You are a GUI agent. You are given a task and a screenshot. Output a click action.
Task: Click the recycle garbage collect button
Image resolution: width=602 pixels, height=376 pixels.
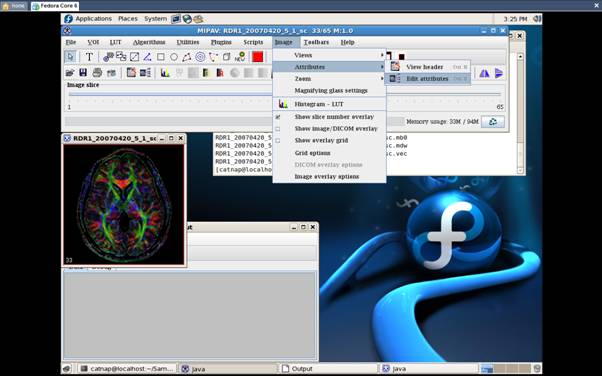(493, 122)
